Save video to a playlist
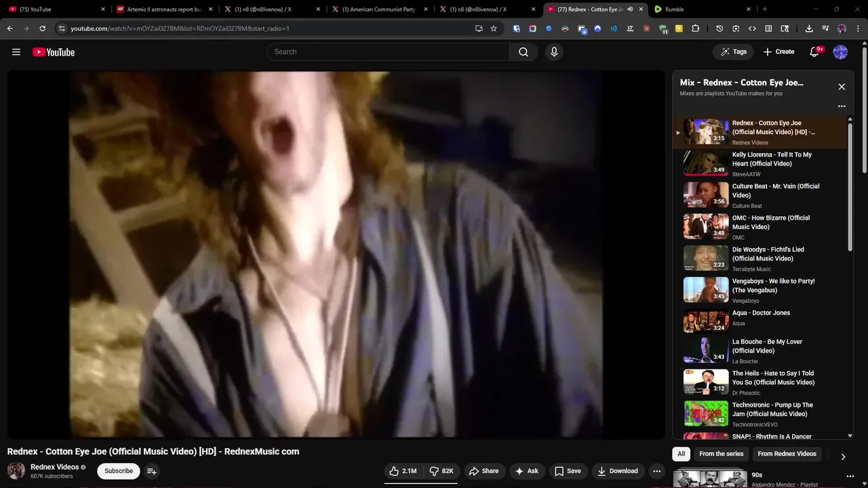 point(568,471)
